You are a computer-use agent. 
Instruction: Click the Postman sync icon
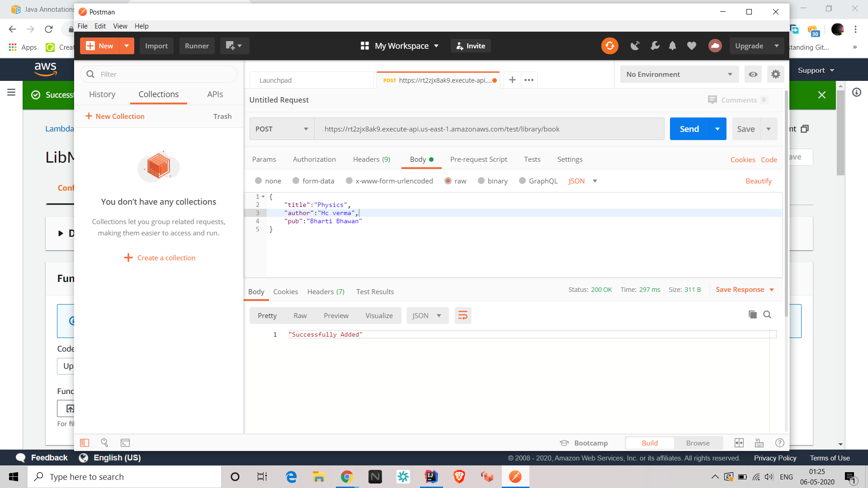point(609,46)
